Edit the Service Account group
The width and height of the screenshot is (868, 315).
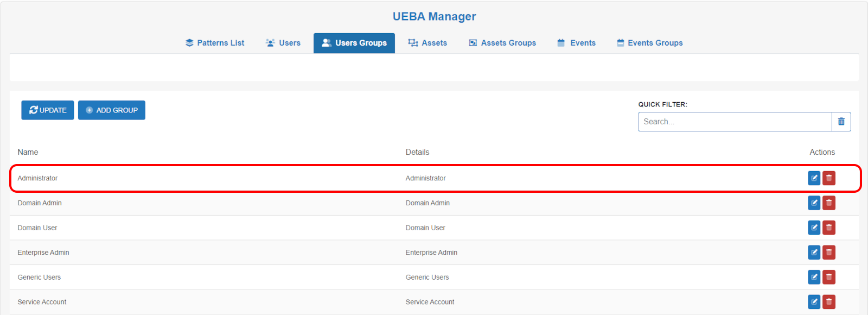point(814,302)
